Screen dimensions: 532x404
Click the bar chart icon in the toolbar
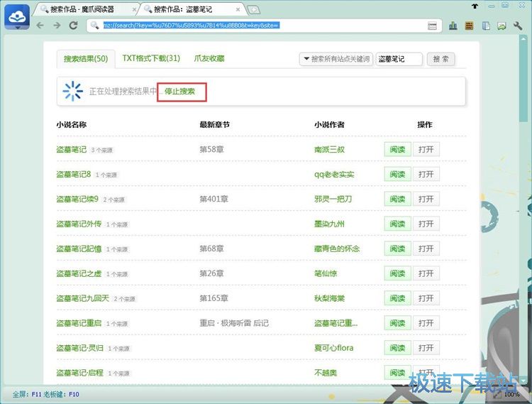click(453, 26)
